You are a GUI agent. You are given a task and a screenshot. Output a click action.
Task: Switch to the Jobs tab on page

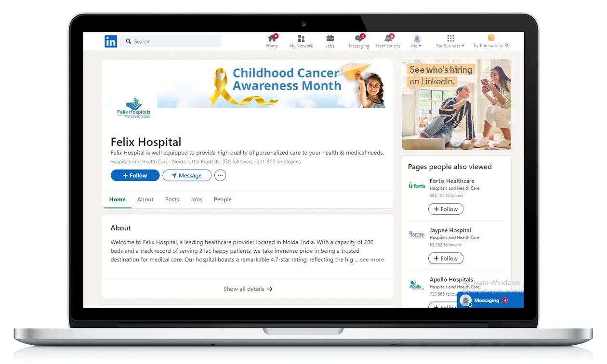tap(196, 199)
